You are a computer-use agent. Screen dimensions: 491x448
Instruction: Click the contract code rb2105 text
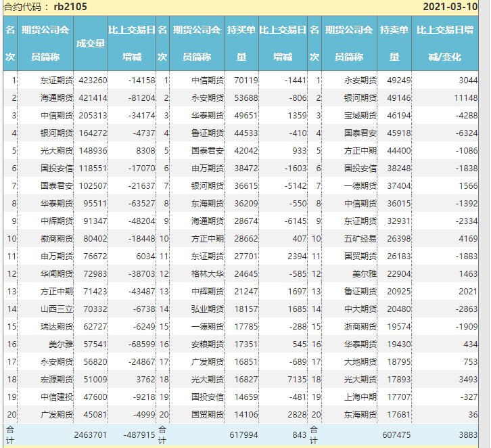(x=70, y=7)
